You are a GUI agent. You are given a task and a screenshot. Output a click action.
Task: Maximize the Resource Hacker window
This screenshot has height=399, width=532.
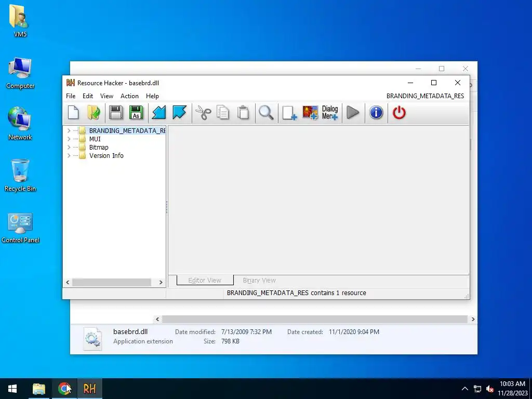(434, 83)
